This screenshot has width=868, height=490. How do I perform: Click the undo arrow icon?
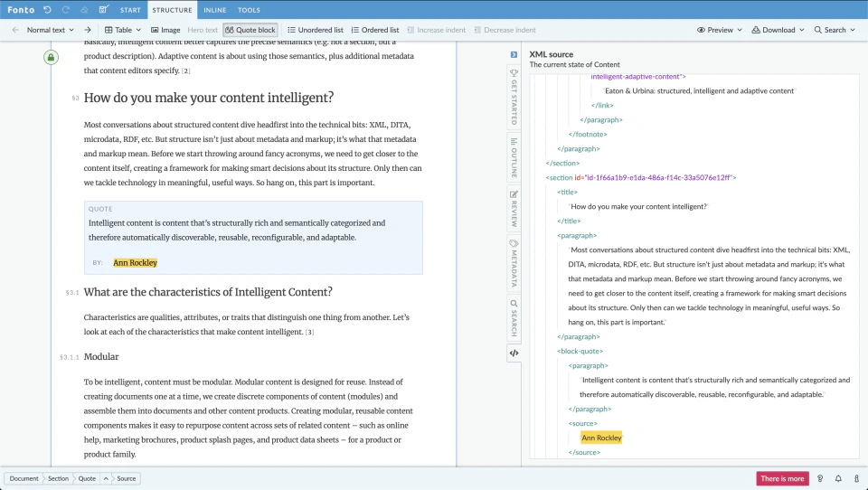click(x=48, y=10)
